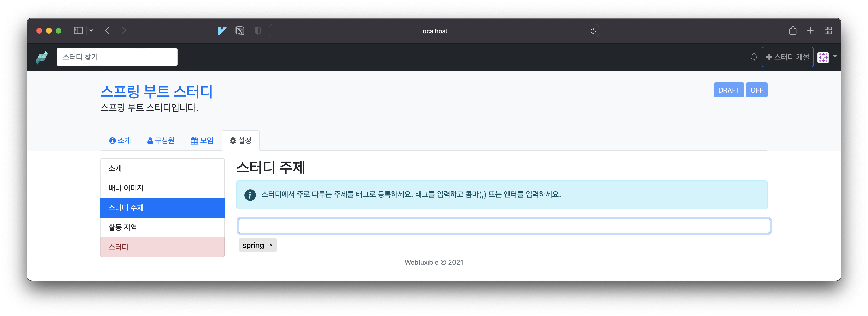Toggle the Safari sidebar
868x316 pixels.
(x=78, y=30)
